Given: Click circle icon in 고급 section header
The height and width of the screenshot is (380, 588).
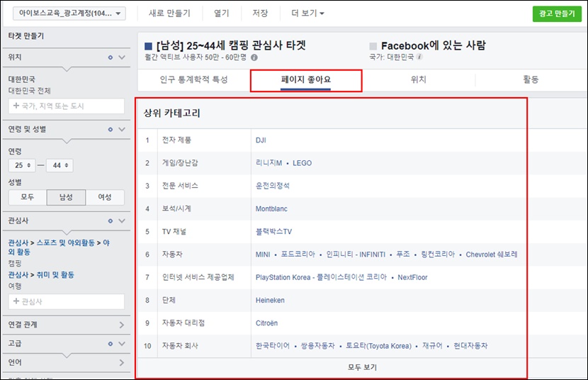Looking at the screenshot, I should click(111, 344).
